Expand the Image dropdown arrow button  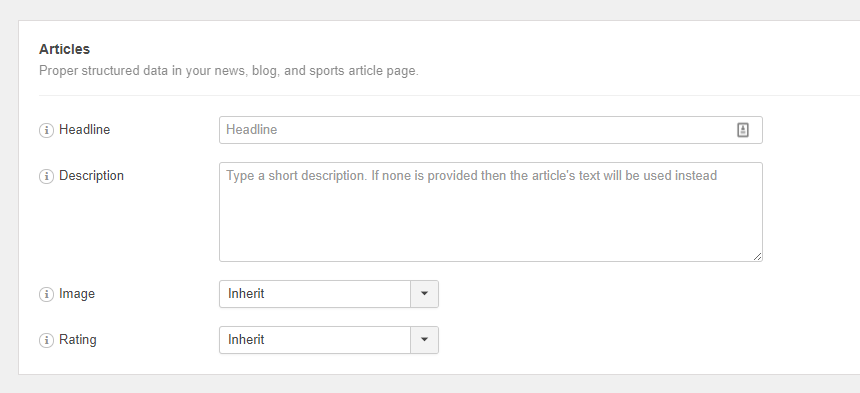click(424, 294)
